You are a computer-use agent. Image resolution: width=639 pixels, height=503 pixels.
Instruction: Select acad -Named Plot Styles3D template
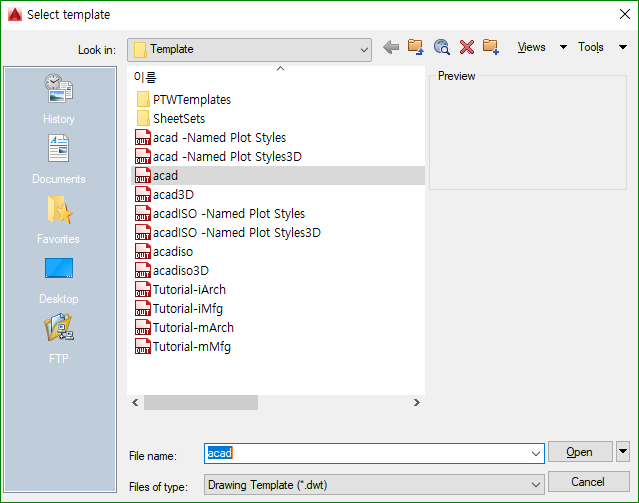[x=218, y=157]
